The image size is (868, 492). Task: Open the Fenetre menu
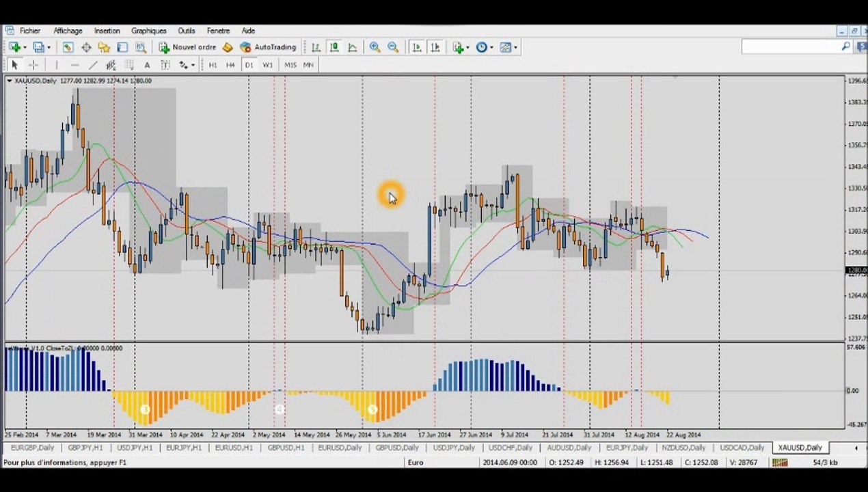click(x=218, y=31)
